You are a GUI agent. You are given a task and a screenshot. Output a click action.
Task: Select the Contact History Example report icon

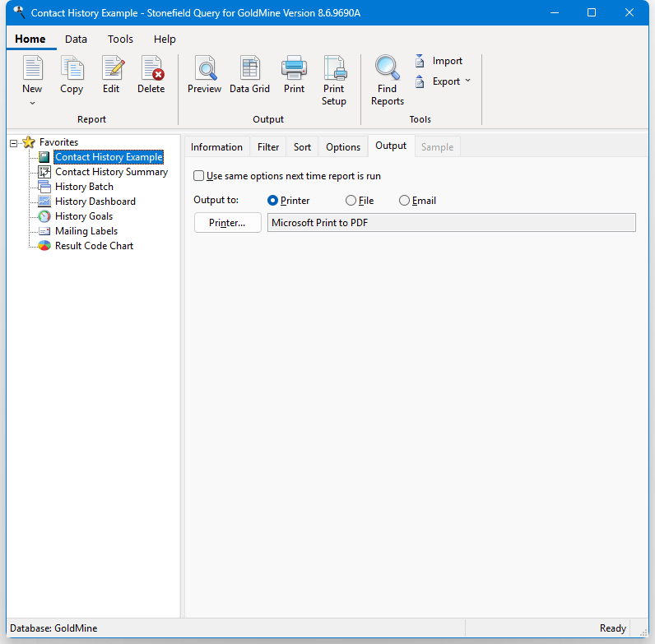(x=44, y=157)
